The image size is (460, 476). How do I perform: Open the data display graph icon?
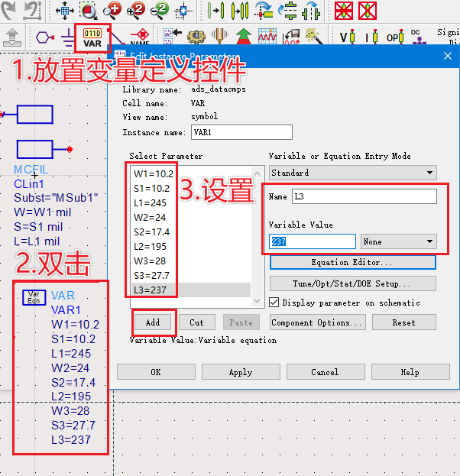pos(267,36)
